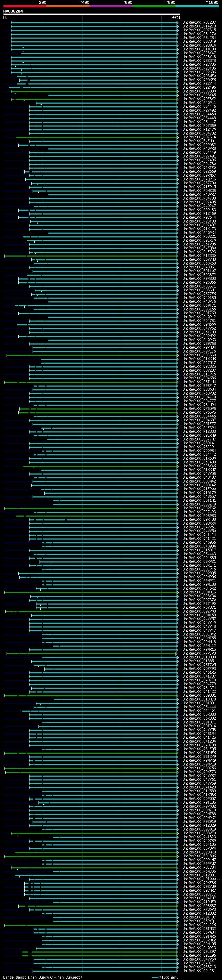222x980 pixels.
Task: Open hit UniRef100_A8J270
Action: (x=199, y=34)
